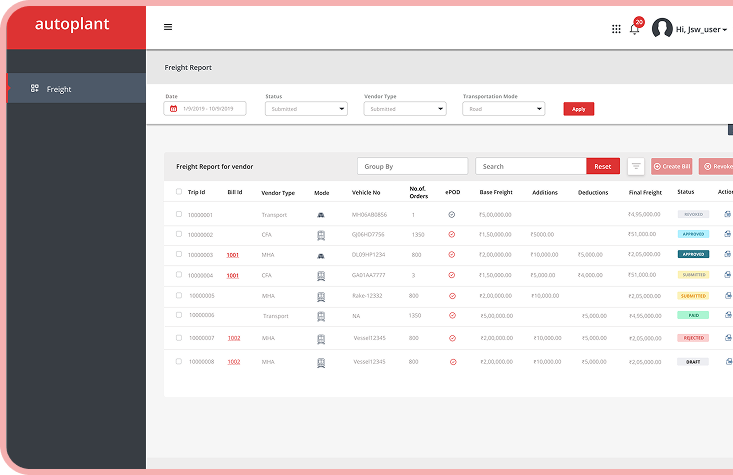Click vehicle mode icon for trip 10000002
The image size is (733, 475).
(321, 234)
